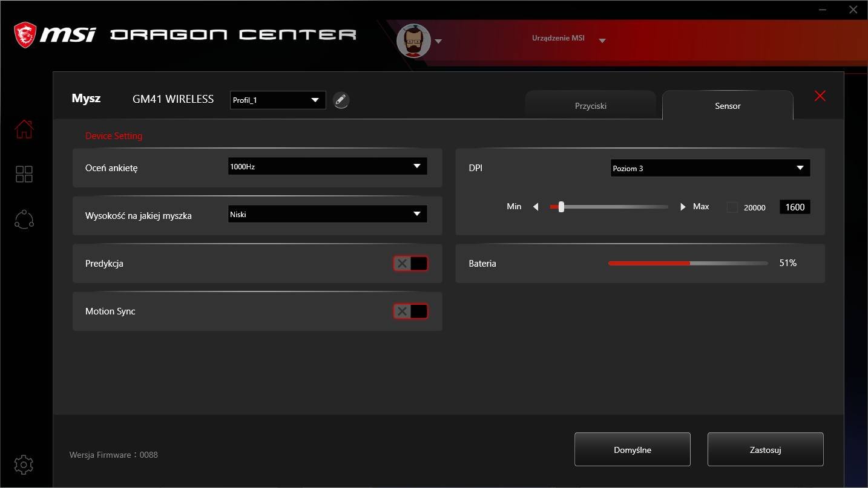Toggle the Predykcja switch
This screenshot has height=488, width=868.
coord(411,264)
